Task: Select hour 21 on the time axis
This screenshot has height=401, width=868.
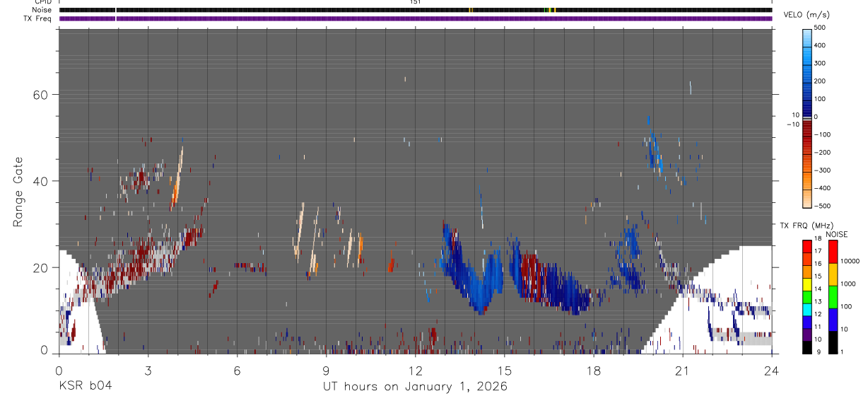Action: (x=682, y=371)
